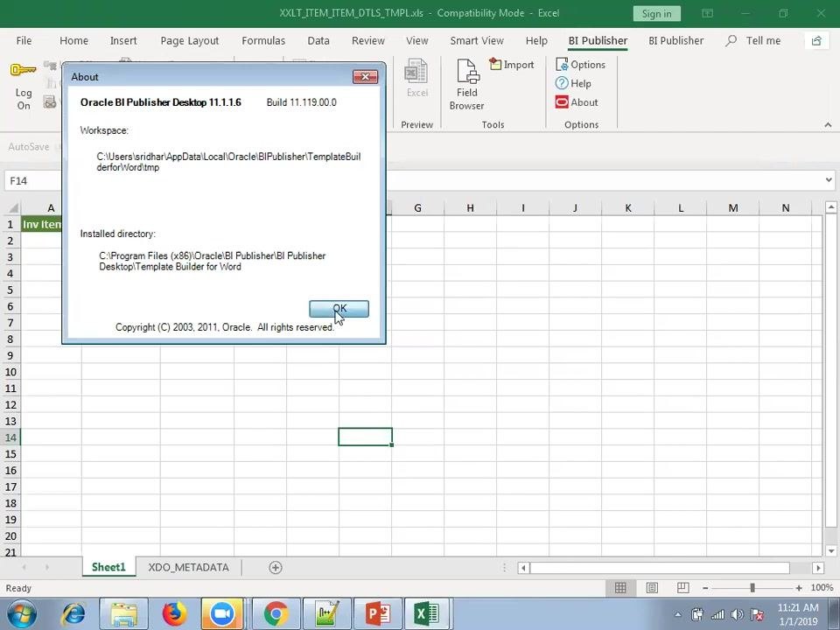
Task: Click the Tell me search icon
Action: click(x=731, y=40)
